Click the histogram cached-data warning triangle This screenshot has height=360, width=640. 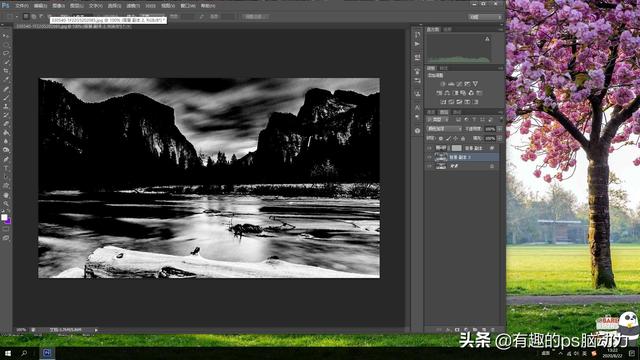click(487, 39)
